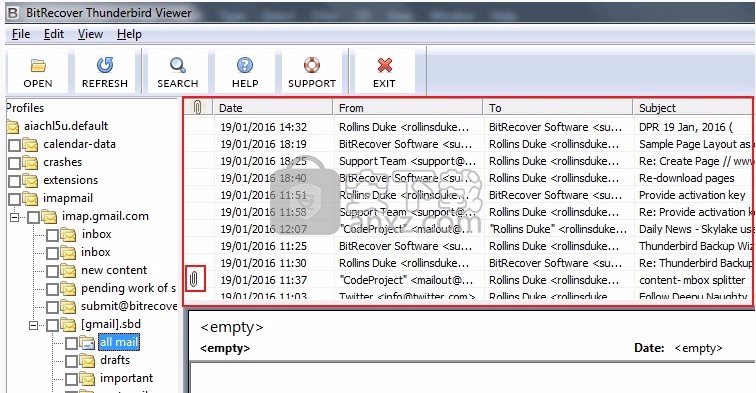Select email 'Re: Create Page // www'
The height and width of the screenshot is (393, 756).
click(695, 161)
